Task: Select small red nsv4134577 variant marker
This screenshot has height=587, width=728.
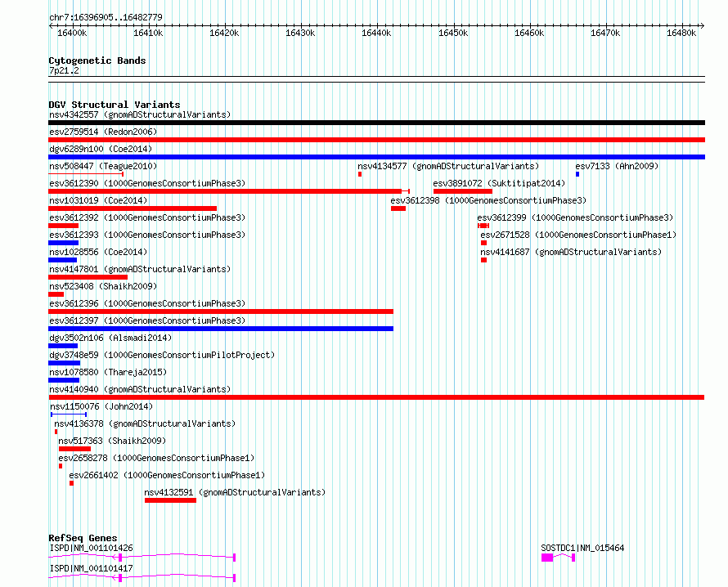Action: (360, 174)
